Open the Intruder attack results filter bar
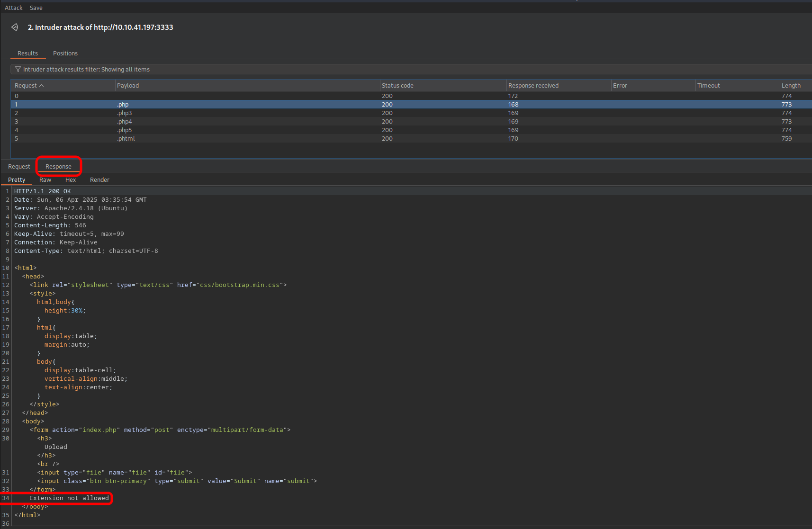812x529 pixels. pos(411,69)
